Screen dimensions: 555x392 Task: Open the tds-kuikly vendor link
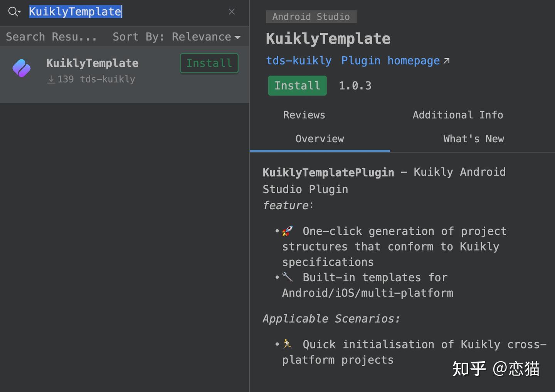click(x=299, y=61)
